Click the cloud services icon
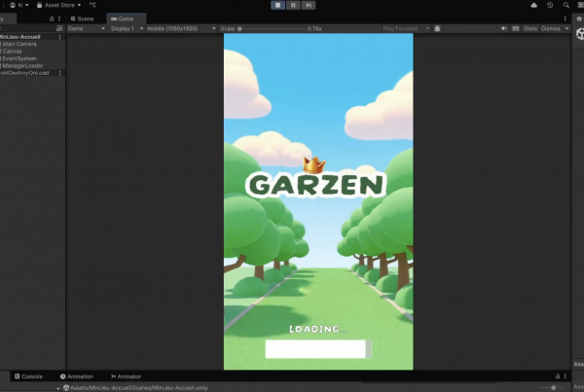The image size is (584, 392). click(x=533, y=5)
